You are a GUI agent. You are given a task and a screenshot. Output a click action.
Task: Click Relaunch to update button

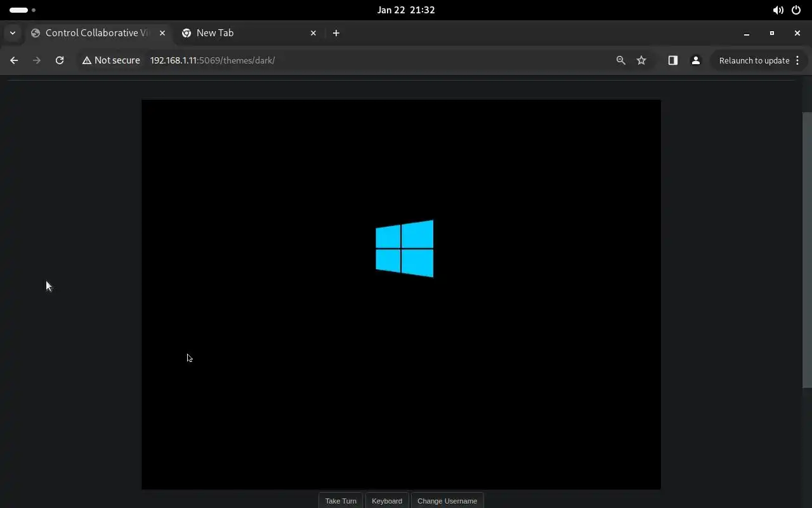point(754,60)
